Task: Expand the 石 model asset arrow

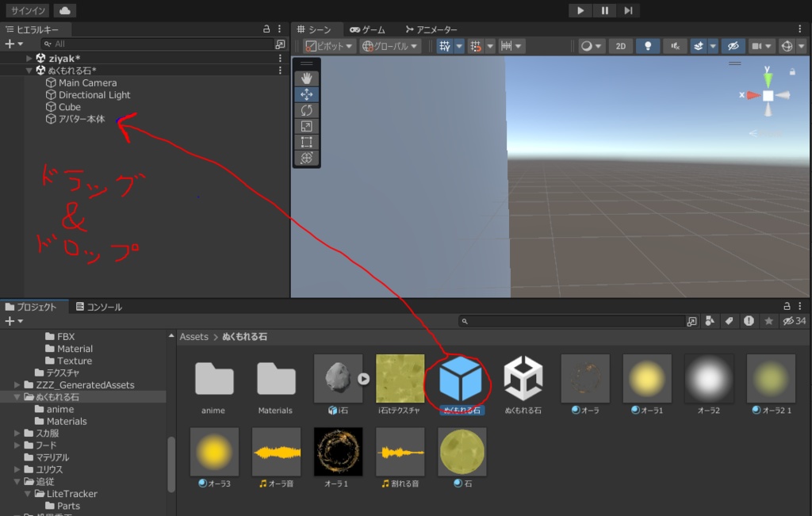Action: pyautogui.click(x=363, y=379)
